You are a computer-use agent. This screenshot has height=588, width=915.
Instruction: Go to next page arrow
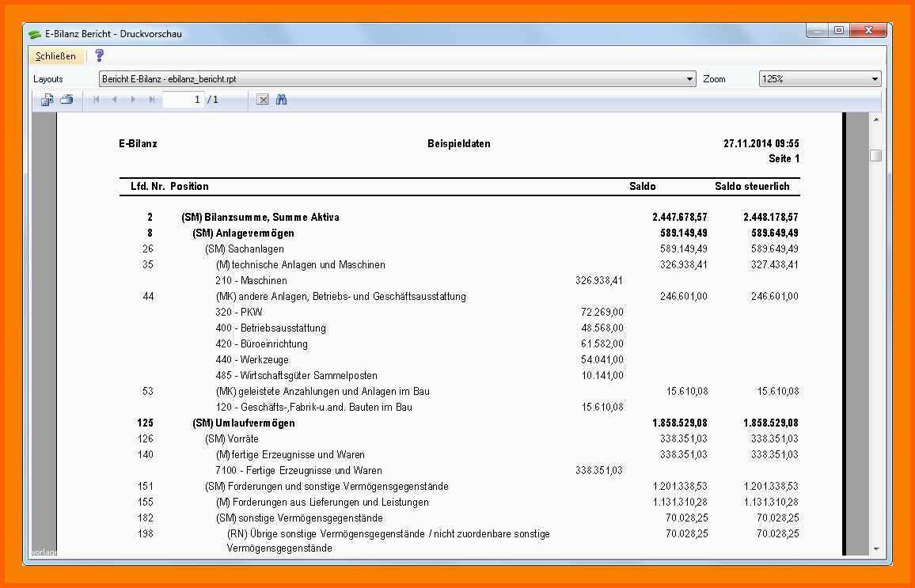[x=133, y=100]
